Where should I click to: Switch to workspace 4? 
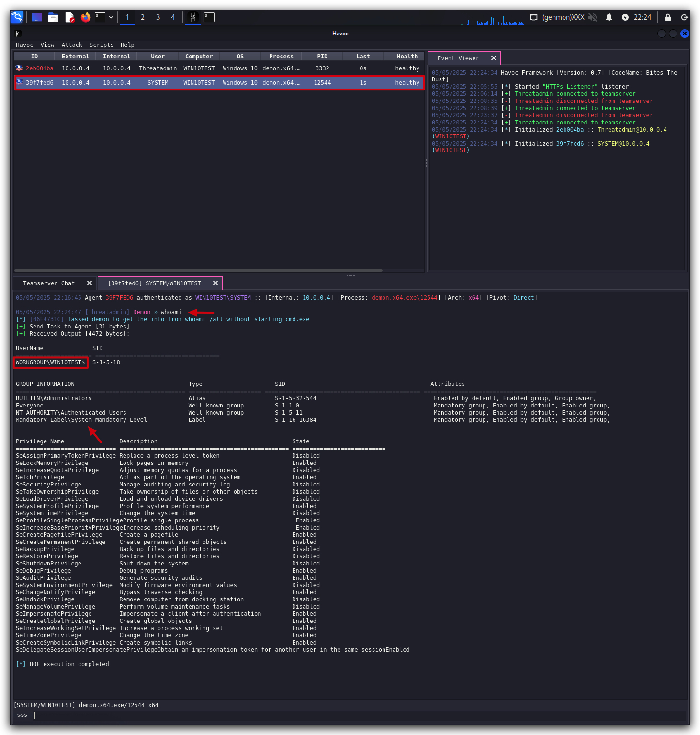173,17
